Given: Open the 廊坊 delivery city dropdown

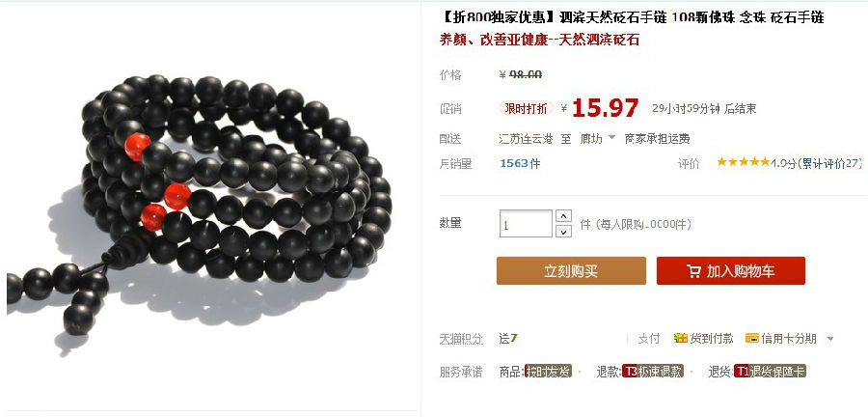Looking at the screenshot, I should (597, 138).
